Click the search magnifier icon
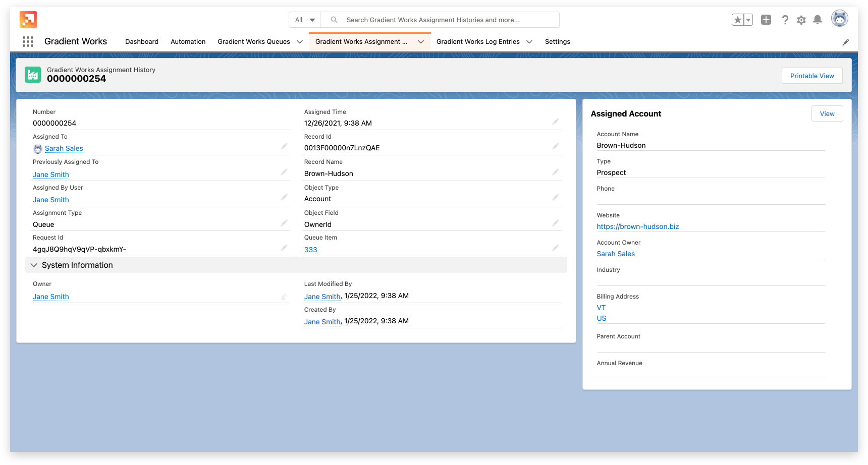Viewport: 868px width, 465px height. [x=334, y=20]
